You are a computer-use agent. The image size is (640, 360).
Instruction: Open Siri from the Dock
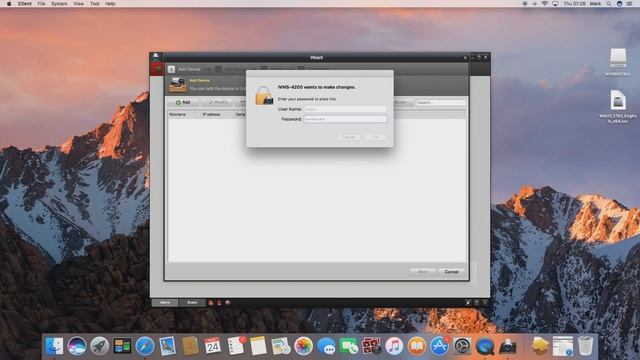click(77, 346)
